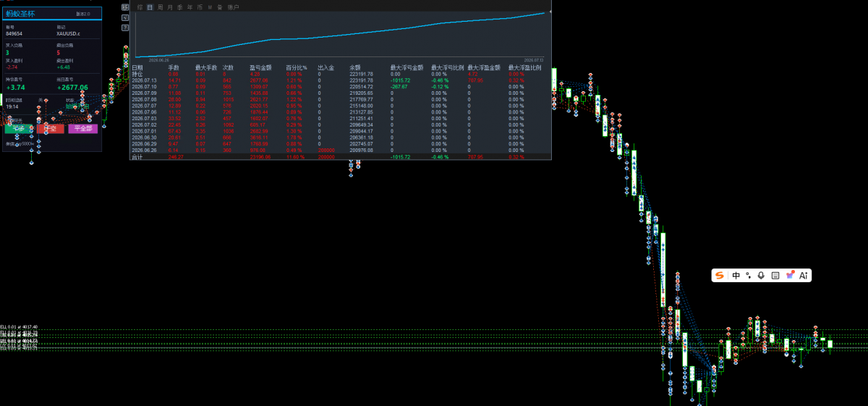The width and height of the screenshot is (868, 406).
Task: Click the 蚂蚁圣杯 panel title
Action: (x=20, y=14)
